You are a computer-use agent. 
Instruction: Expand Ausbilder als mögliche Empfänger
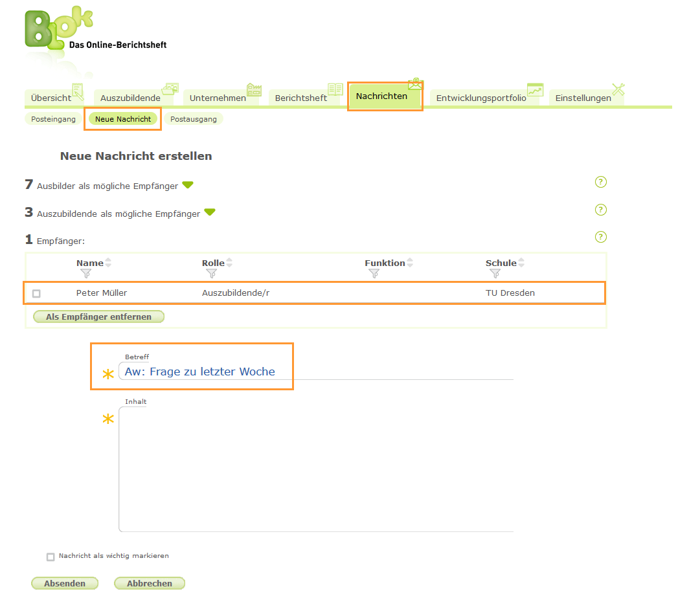[x=188, y=185]
